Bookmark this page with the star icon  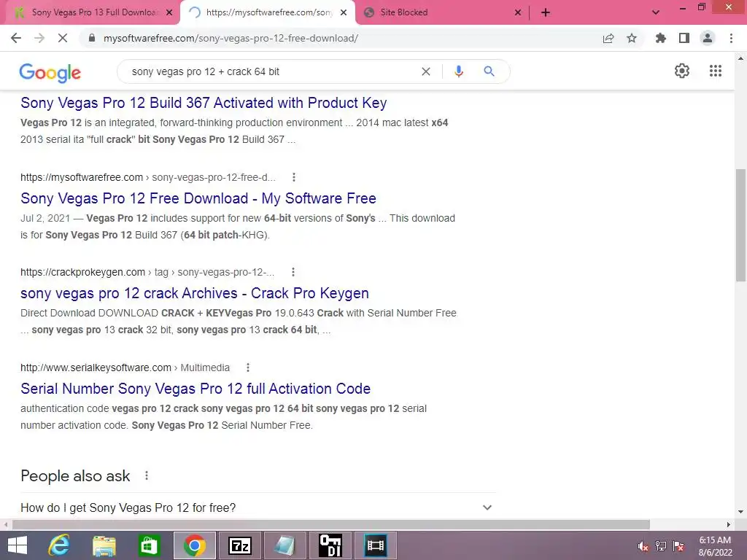click(632, 38)
